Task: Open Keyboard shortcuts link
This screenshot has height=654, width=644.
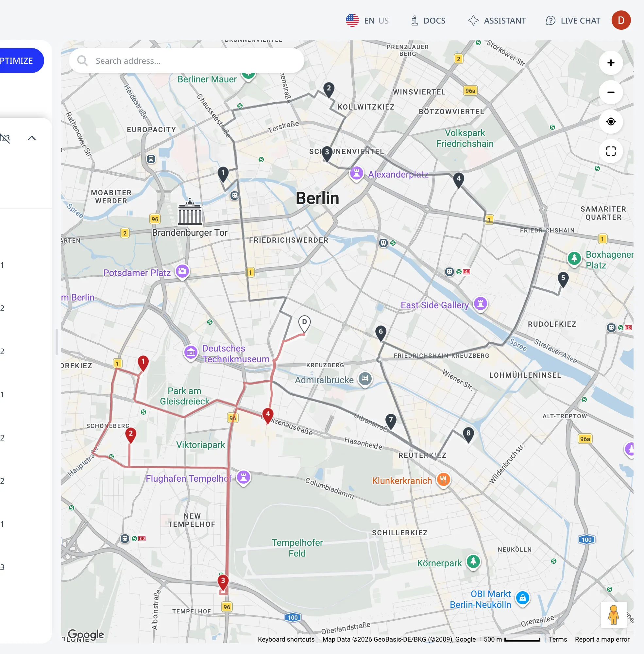Action: point(286,639)
